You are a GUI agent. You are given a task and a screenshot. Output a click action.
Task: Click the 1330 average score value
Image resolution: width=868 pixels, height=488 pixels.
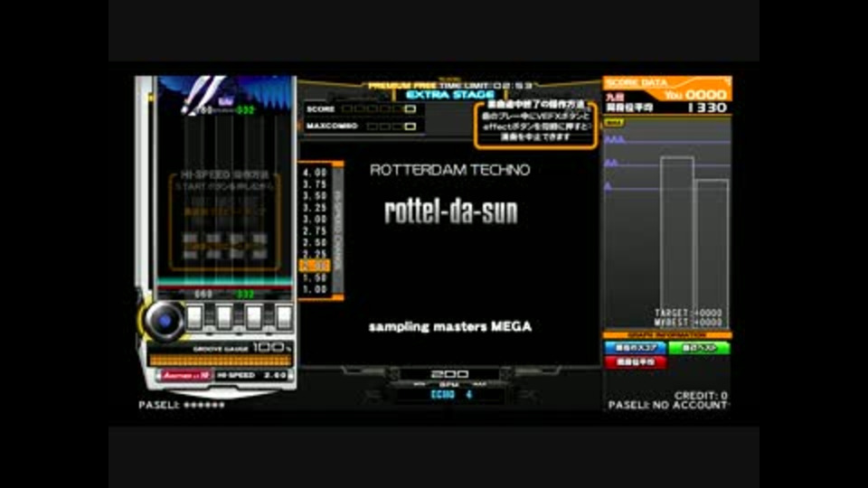coord(707,108)
